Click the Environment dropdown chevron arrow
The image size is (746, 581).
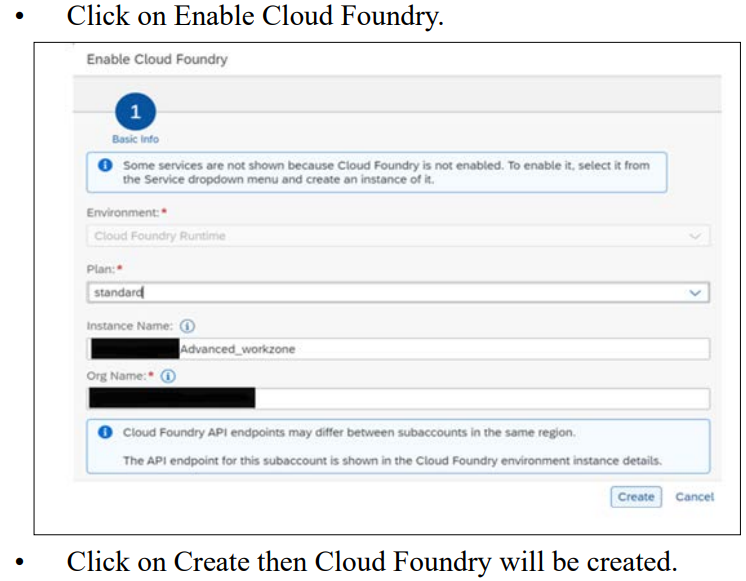[695, 236]
